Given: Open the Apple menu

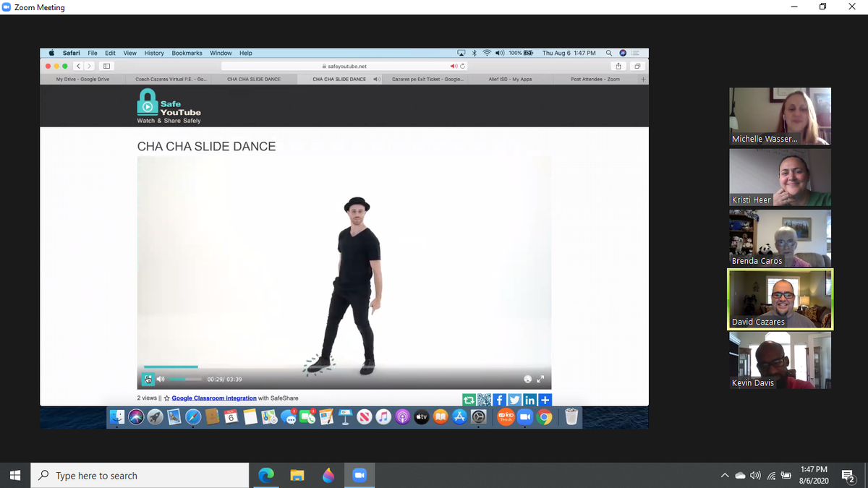Looking at the screenshot, I should pos(51,53).
